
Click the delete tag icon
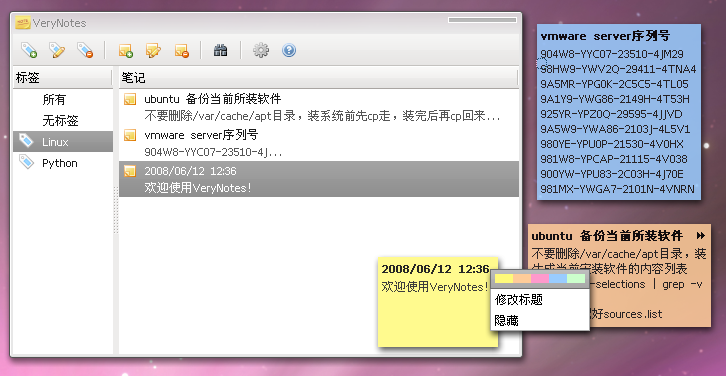[x=85, y=50]
